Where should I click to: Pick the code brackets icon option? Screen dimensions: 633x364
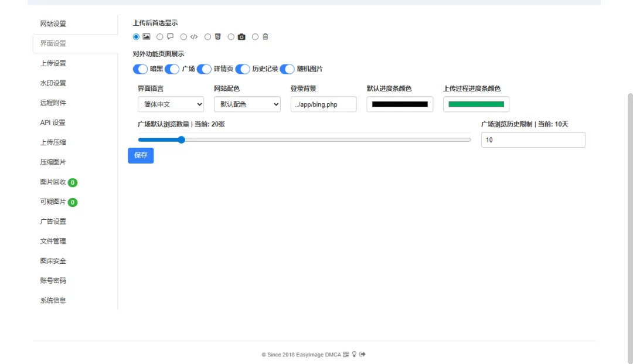(184, 37)
